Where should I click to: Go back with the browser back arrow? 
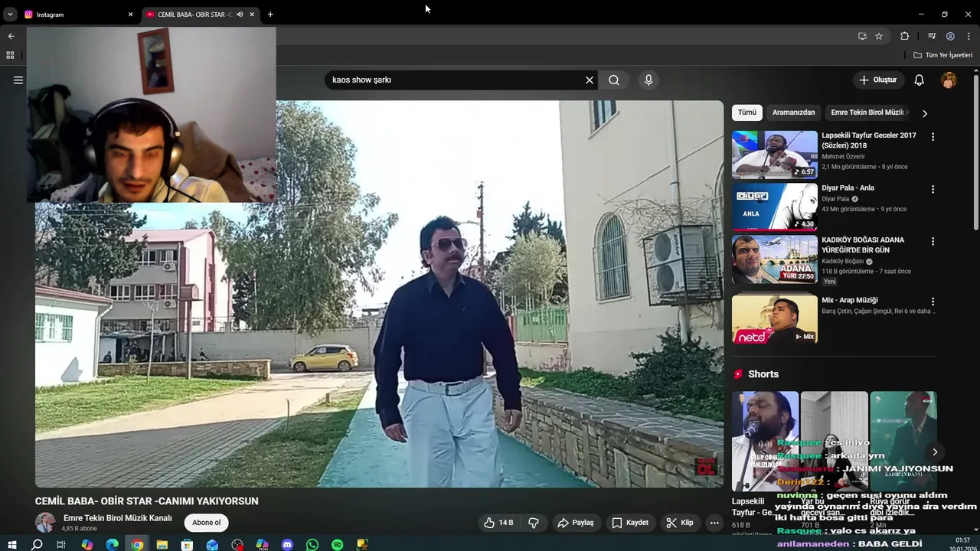[11, 36]
